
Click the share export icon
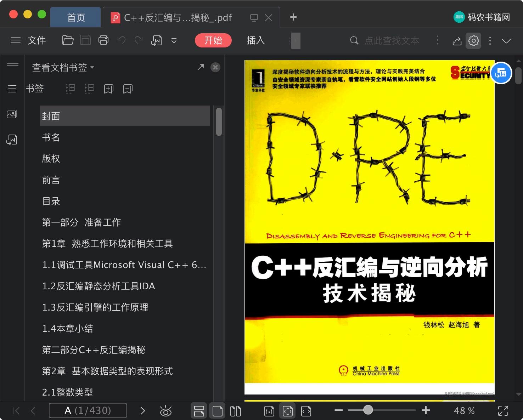click(457, 41)
